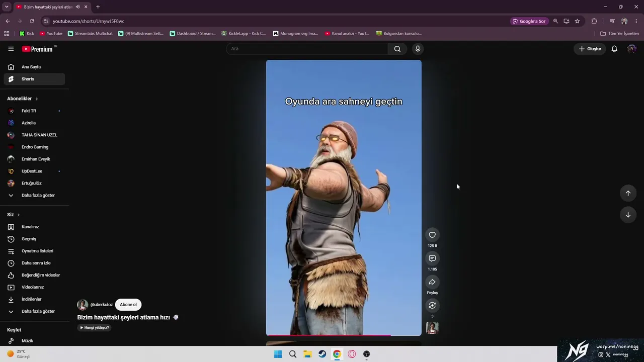Open the Tüm Yer İşaretleri bookmarks folder
Screen dimensions: 644x362
[x=620, y=34]
